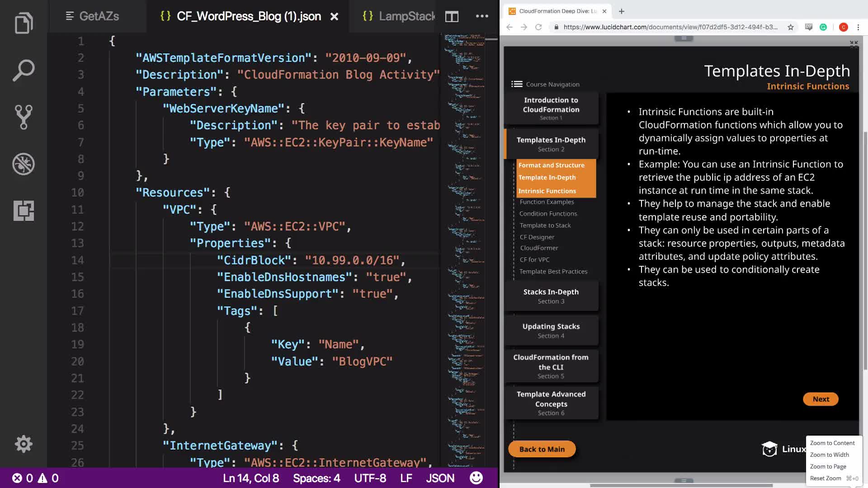Screen dimensions: 868x488
Task: Bookmark page with the star icon
Action: point(790,27)
